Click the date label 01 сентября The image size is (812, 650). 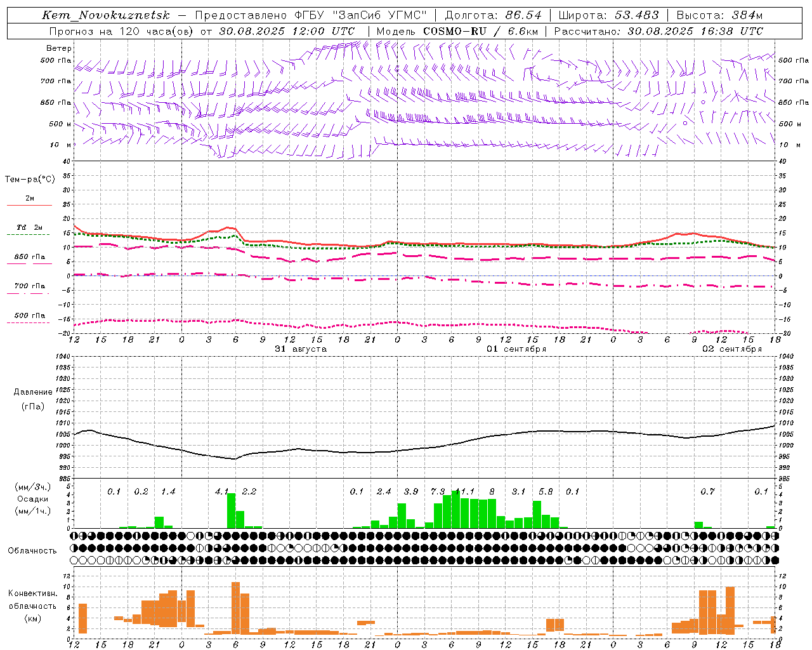click(x=516, y=349)
